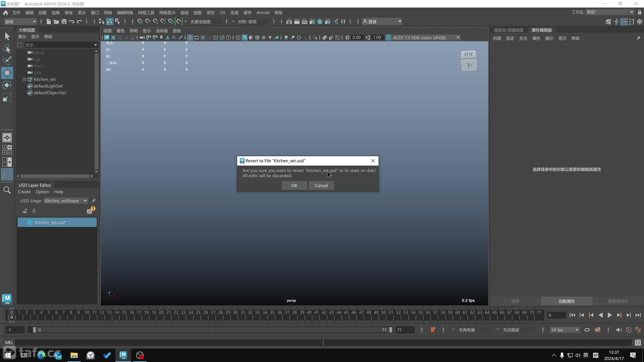Viewport: 644px width, 362px height.
Task: Open the 建模 menu set dropdown
Action: 20,22
